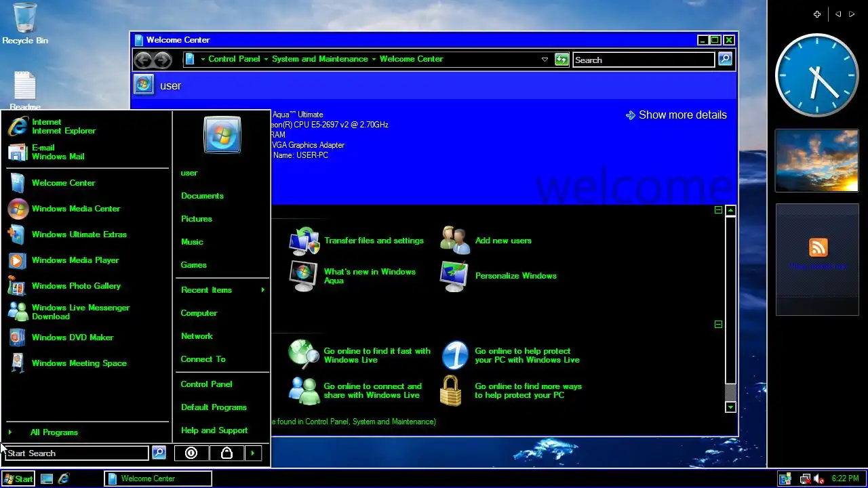This screenshot has height=488, width=868.
Task: Launch Windows Media Player
Action: (85, 260)
